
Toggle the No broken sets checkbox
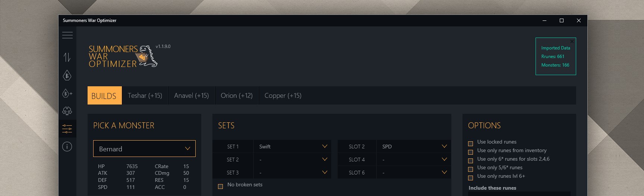click(221, 186)
